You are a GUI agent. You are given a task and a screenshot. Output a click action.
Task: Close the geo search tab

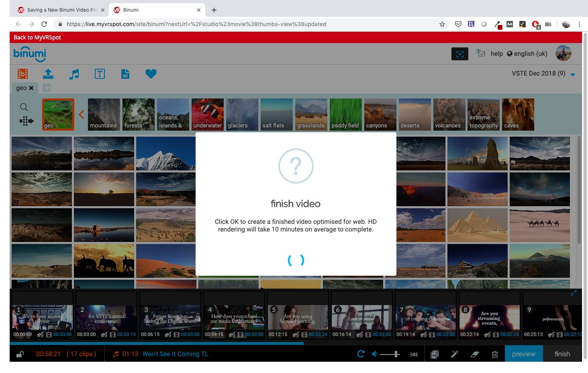click(31, 88)
